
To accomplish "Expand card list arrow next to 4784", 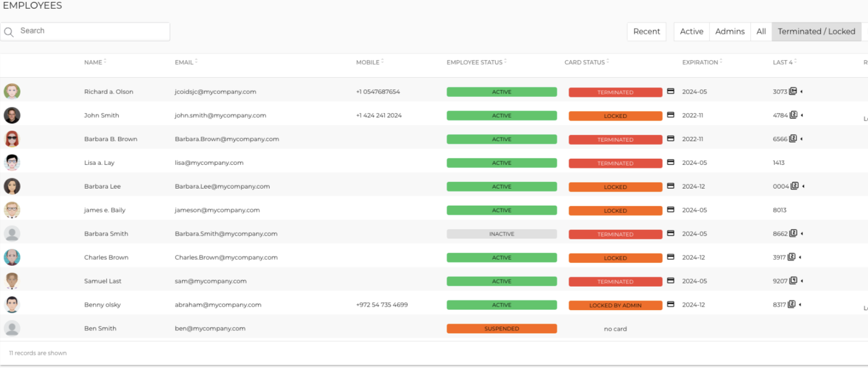I will pos(802,115).
